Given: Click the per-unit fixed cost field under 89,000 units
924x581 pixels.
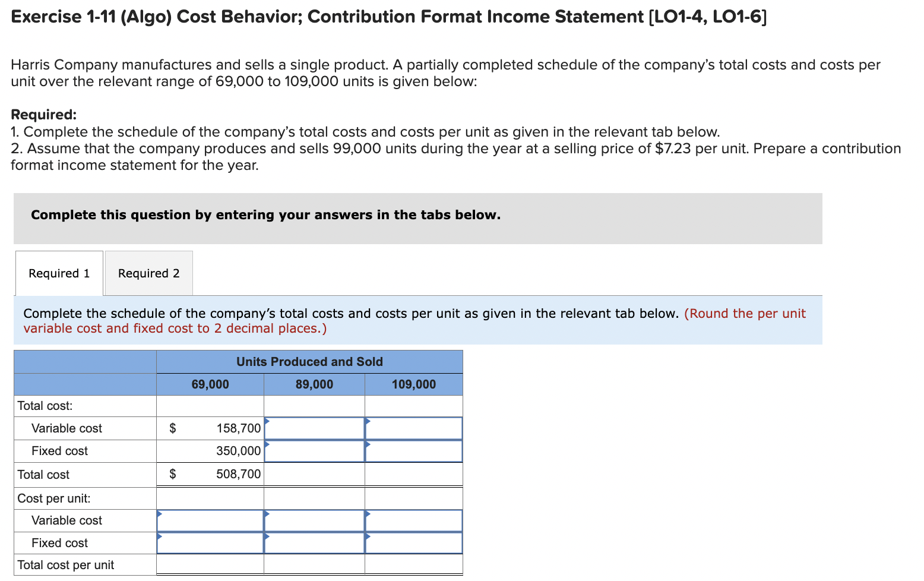Looking at the screenshot, I should pyautogui.click(x=314, y=542).
